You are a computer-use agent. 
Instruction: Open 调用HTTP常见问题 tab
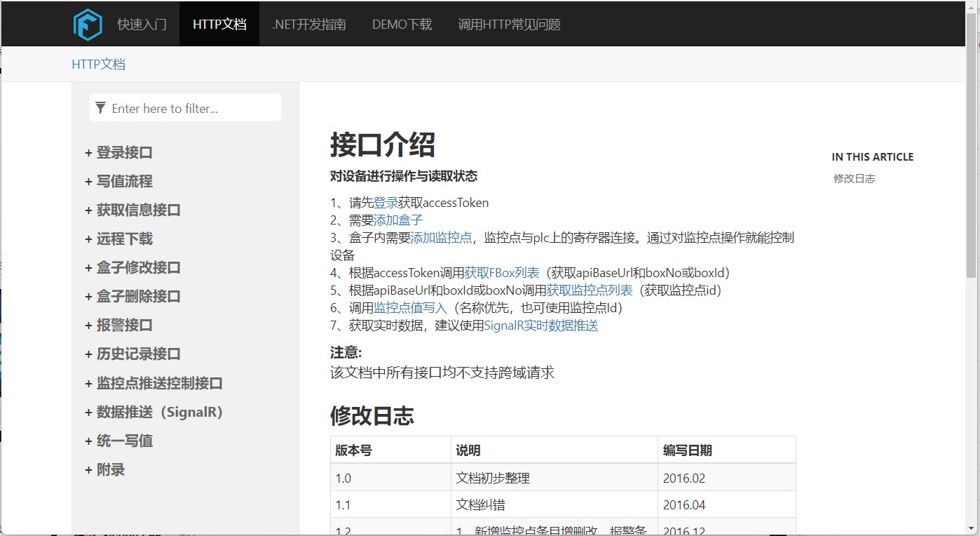(x=510, y=25)
